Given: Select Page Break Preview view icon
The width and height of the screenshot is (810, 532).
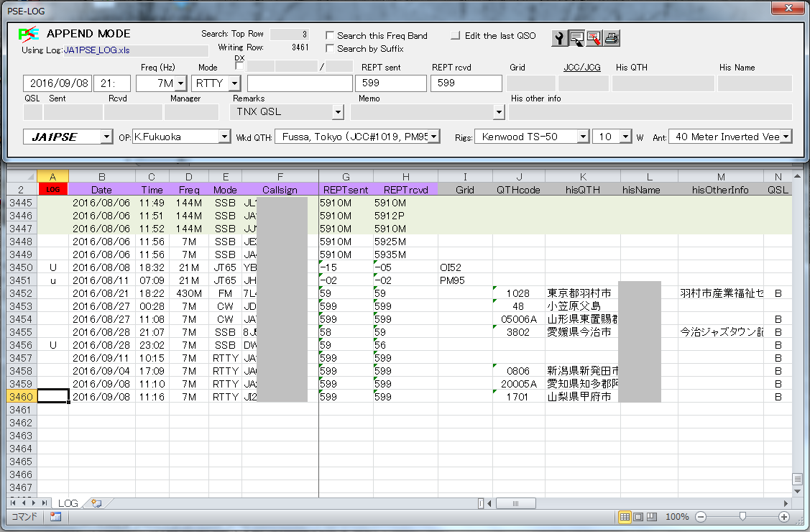Looking at the screenshot, I should tap(651, 517).
